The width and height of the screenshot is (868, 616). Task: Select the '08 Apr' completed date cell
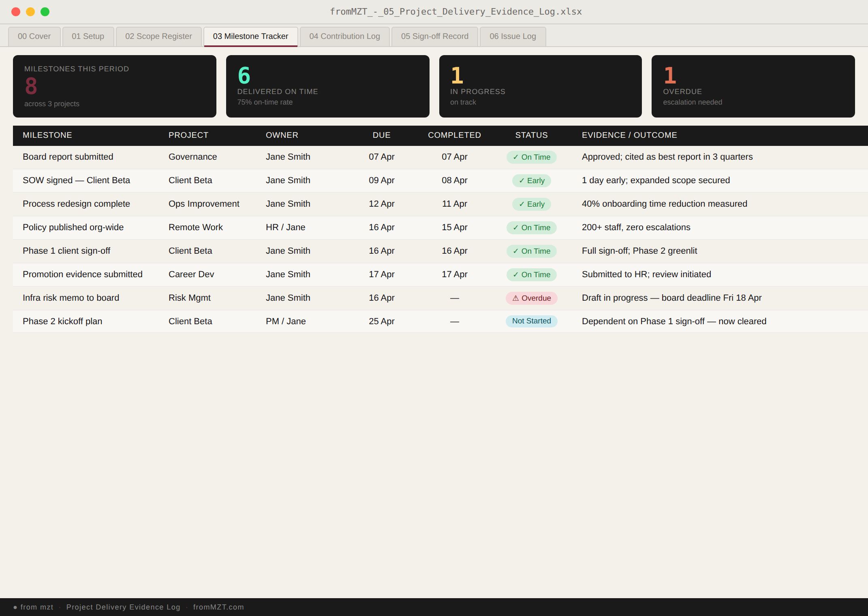(455, 180)
